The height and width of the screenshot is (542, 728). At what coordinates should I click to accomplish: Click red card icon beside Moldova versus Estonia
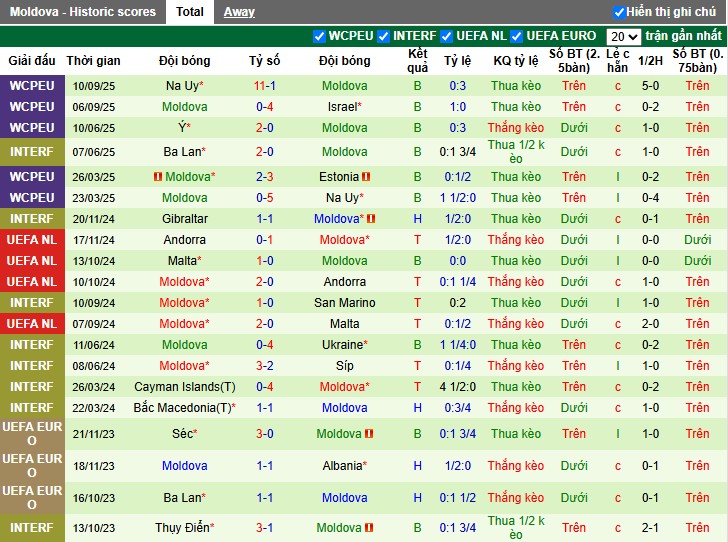click(x=158, y=177)
